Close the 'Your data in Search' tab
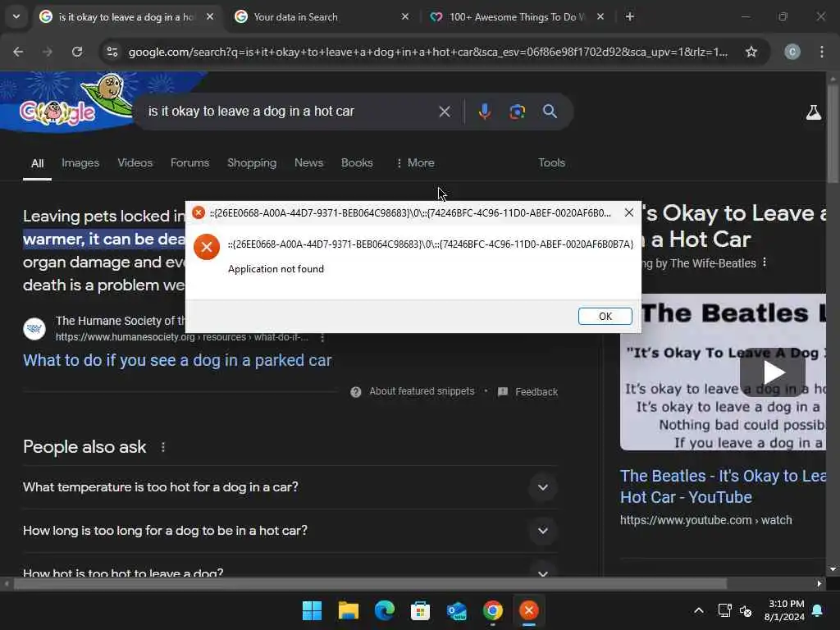The image size is (840, 630). (405, 17)
